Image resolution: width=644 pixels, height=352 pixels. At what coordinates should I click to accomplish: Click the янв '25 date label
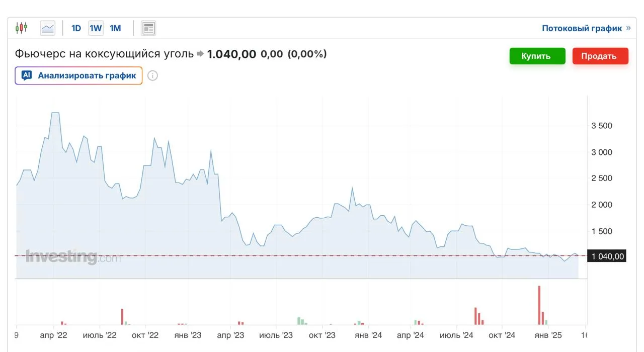[548, 335]
